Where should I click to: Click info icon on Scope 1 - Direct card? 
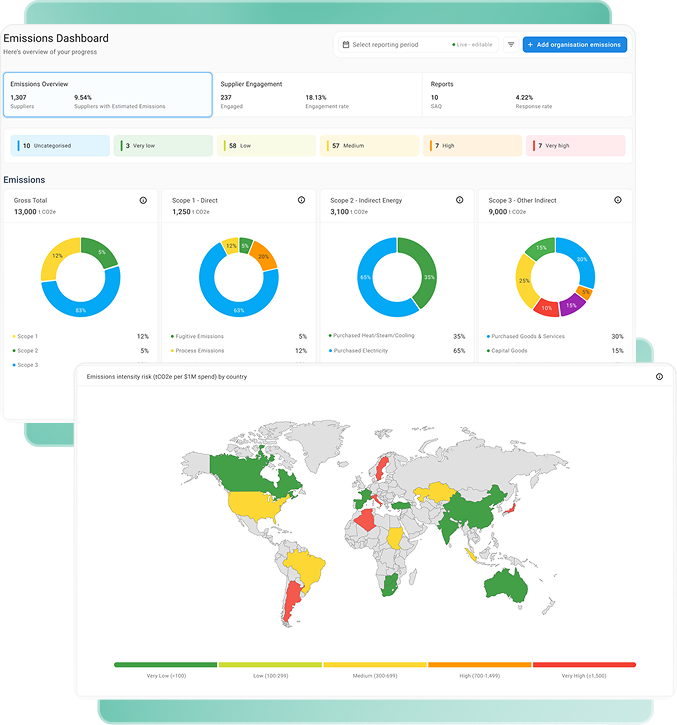pos(301,200)
